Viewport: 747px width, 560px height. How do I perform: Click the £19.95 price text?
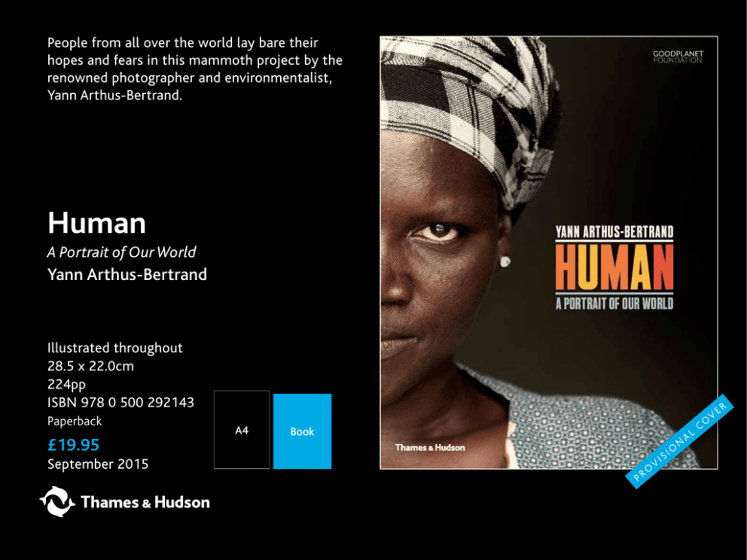tap(73, 445)
